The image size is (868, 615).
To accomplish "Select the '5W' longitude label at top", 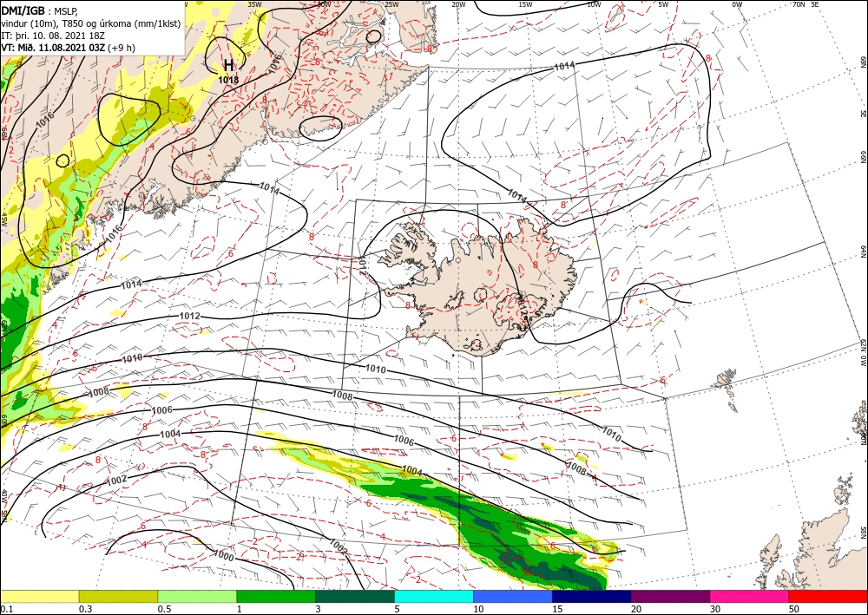I will [x=663, y=4].
